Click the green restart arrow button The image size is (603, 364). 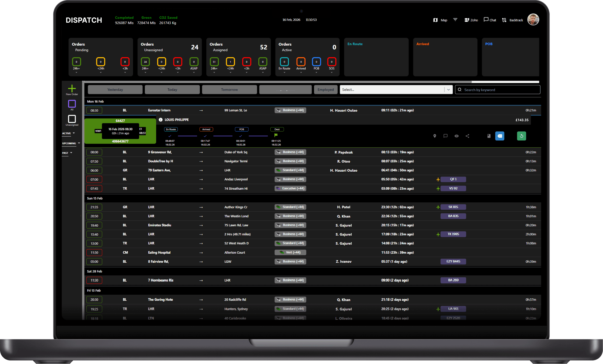521,136
